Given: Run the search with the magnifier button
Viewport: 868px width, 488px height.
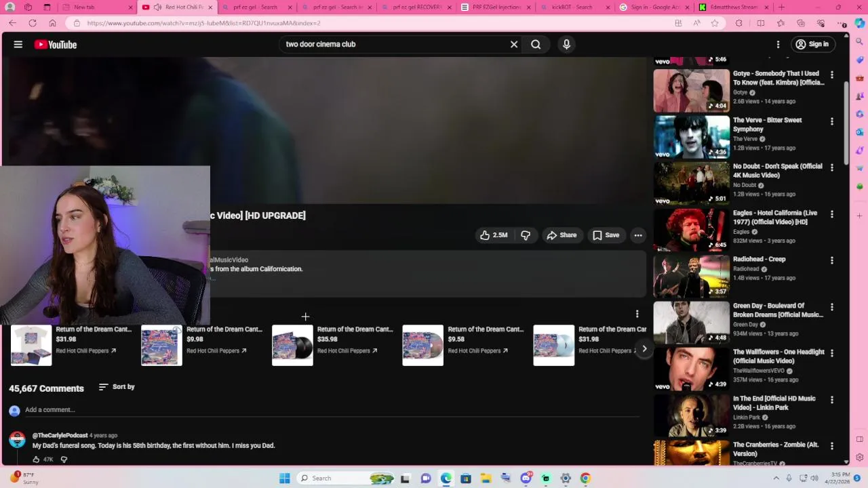Looking at the screenshot, I should click(x=536, y=45).
